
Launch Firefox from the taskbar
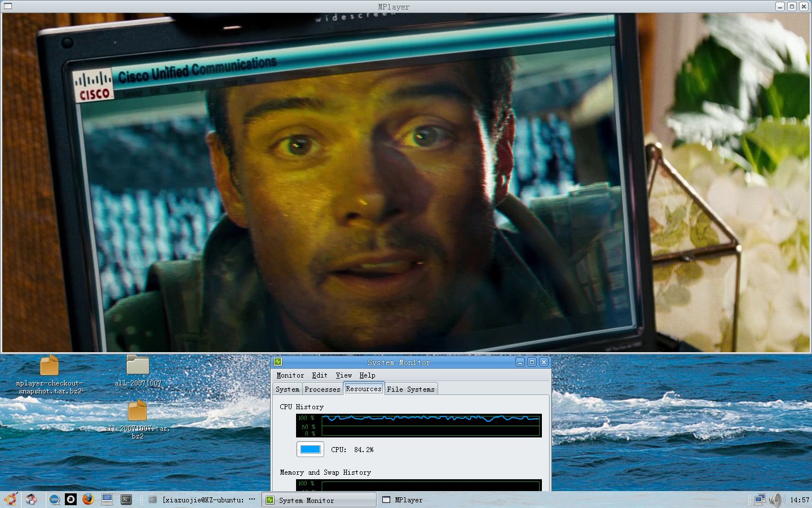tap(87, 500)
